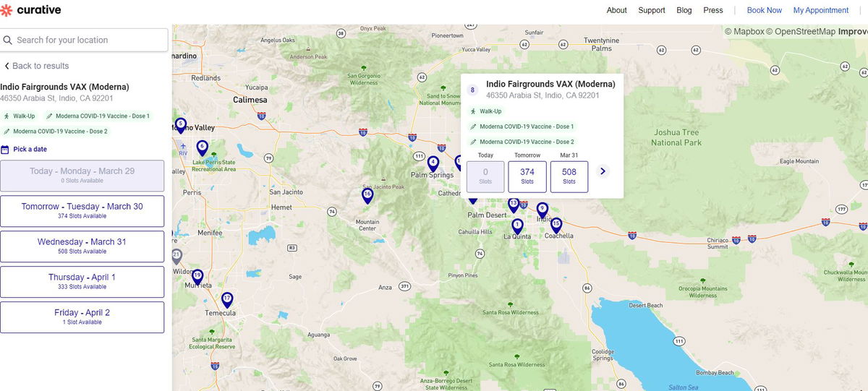Choose Mar 31 with 508 slots in popup
868x391 pixels.
click(x=569, y=176)
